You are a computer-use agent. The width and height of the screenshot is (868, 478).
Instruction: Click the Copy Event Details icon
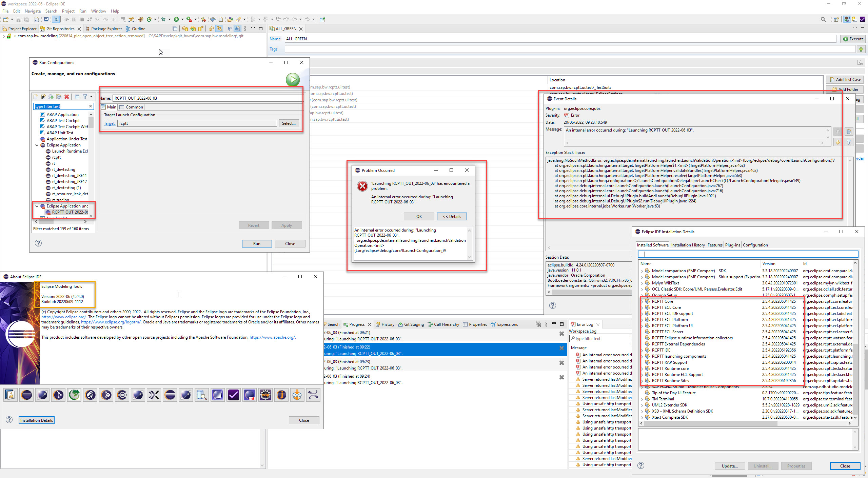849,132
